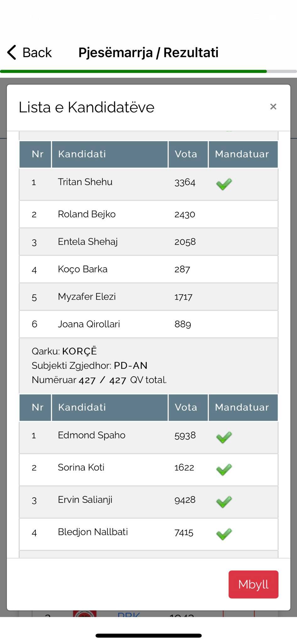Tap the Koço Barka candidate name
This screenshot has width=297, height=644.
pyautogui.click(x=83, y=269)
